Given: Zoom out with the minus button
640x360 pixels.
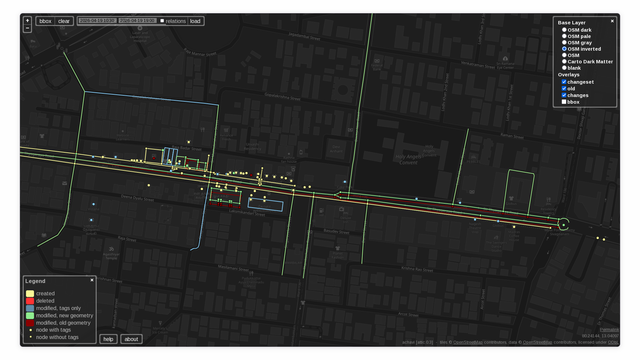Looking at the screenshot, I should pyautogui.click(x=27, y=28).
